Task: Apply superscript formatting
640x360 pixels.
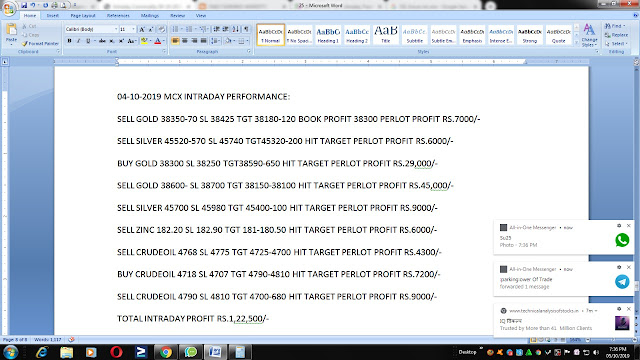Action: (121, 41)
